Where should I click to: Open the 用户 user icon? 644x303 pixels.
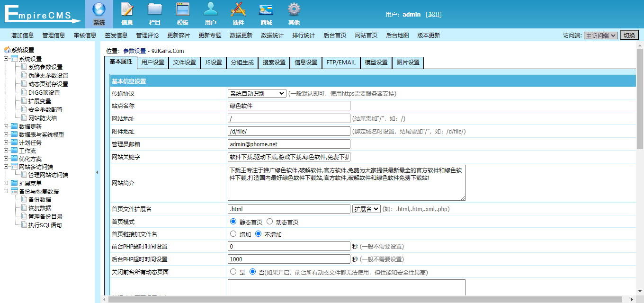[211, 9]
